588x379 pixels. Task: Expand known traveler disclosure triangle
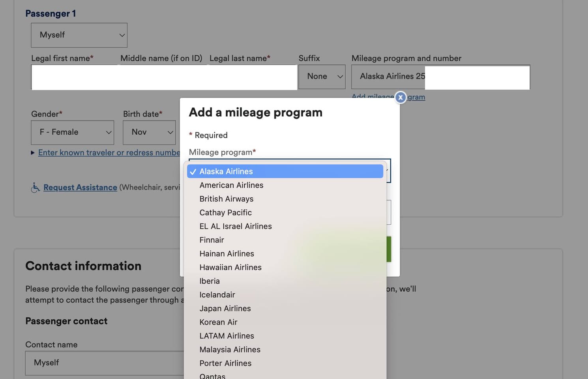pyautogui.click(x=33, y=153)
